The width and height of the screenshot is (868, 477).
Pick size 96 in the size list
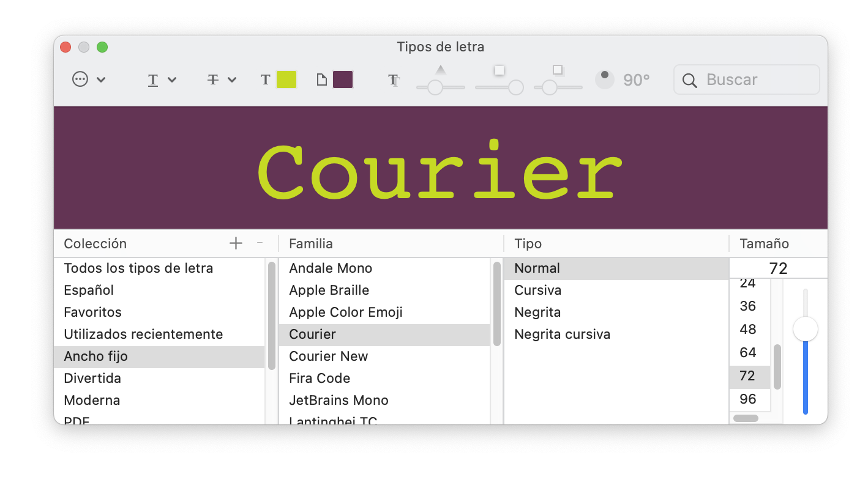[750, 399]
